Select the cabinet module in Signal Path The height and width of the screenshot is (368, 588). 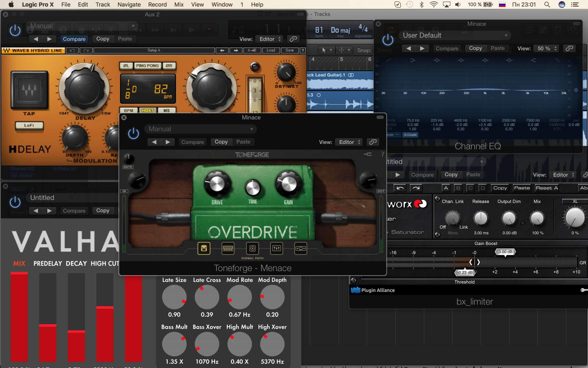click(x=252, y=248)
